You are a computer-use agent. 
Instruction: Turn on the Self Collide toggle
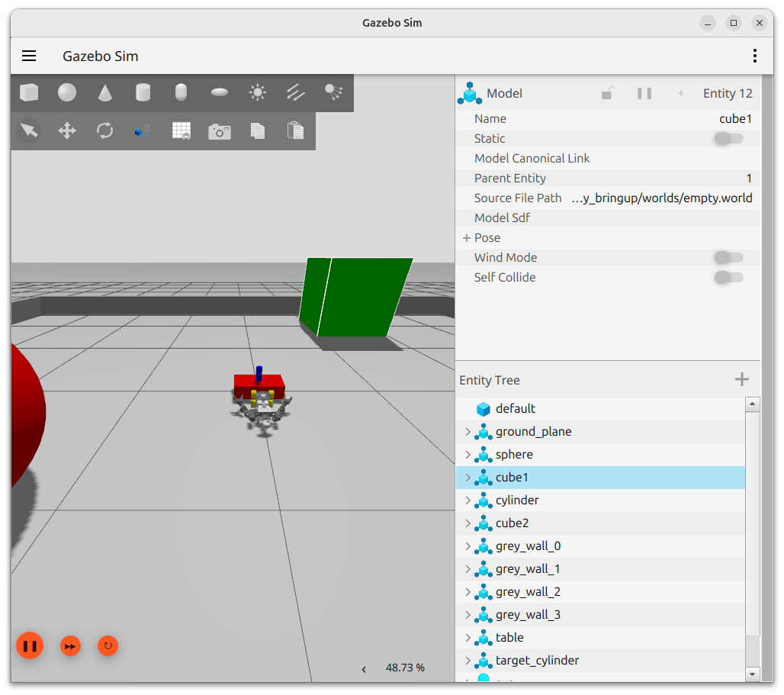[728, 278]
